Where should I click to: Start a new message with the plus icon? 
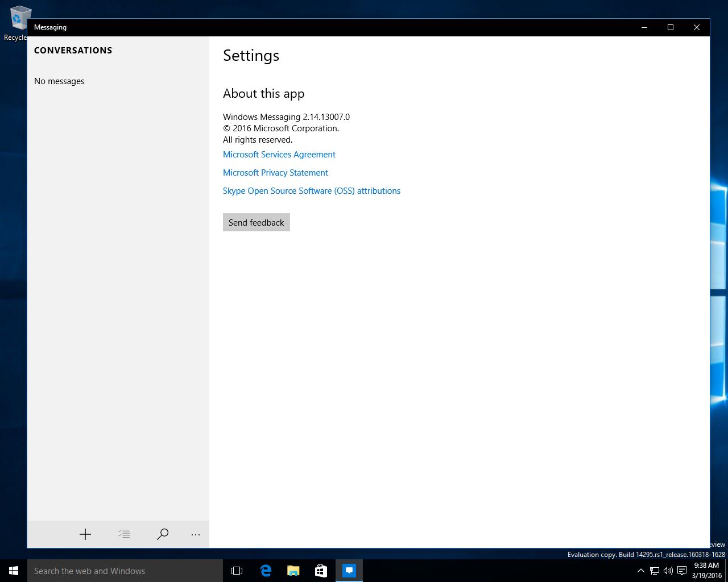[x=85, y=534]
